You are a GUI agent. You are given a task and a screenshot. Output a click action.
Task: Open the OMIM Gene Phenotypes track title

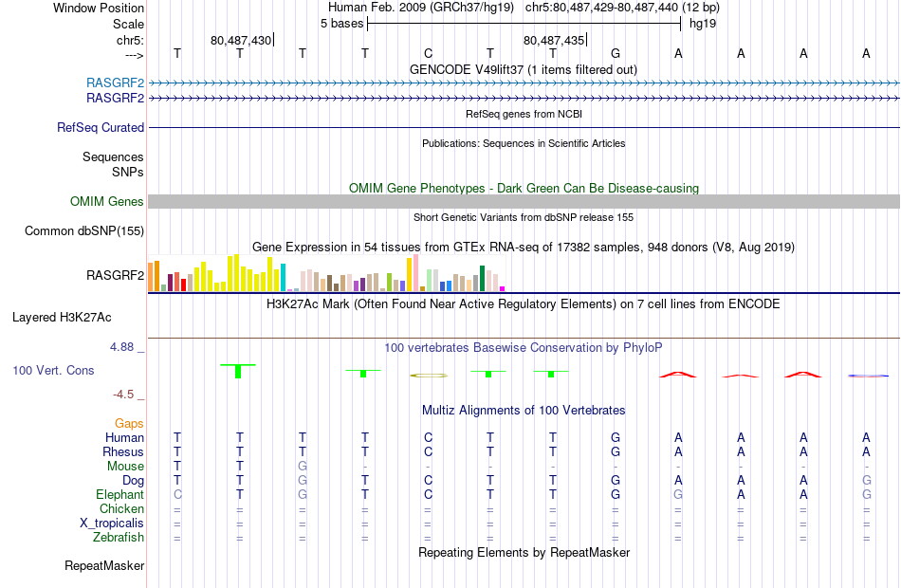click(x=524, y=188)
